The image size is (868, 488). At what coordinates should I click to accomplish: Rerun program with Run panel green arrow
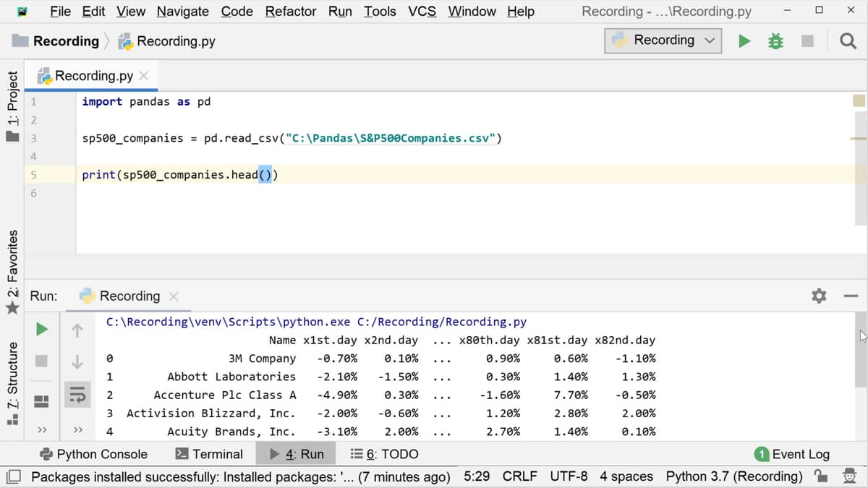(42, 330)
